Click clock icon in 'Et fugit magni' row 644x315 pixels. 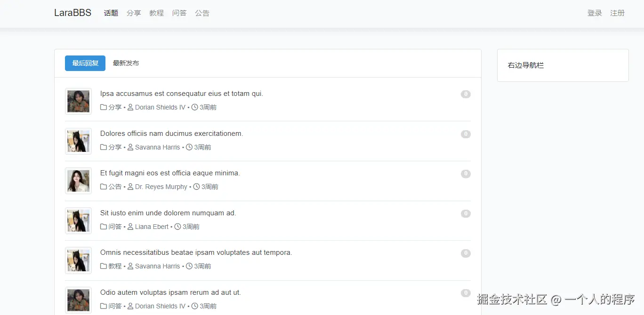(x=197, y=187)
